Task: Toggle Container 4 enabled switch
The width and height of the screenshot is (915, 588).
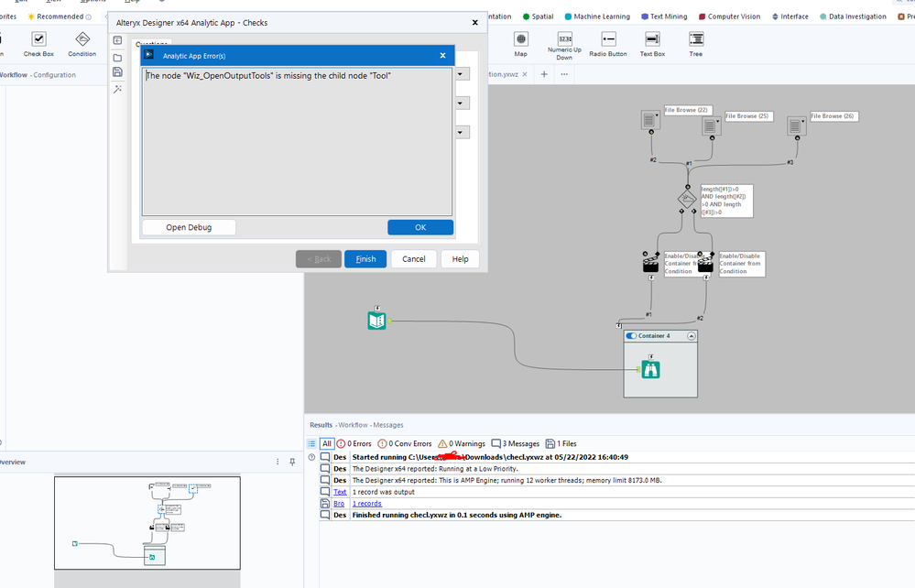Action: point(631,336)
